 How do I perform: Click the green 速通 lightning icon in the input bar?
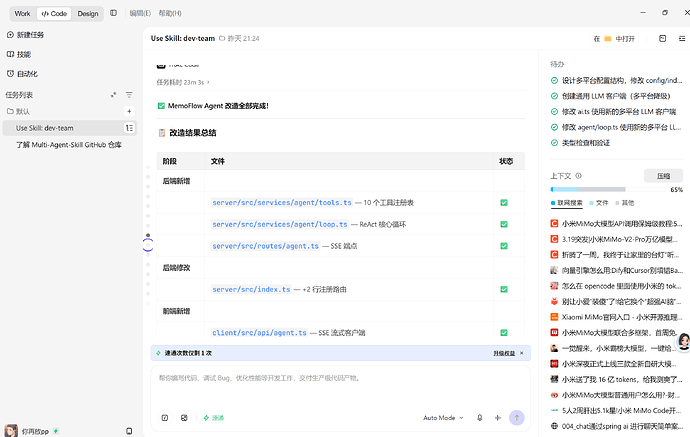pyautogui.click(x=206, y=418)
